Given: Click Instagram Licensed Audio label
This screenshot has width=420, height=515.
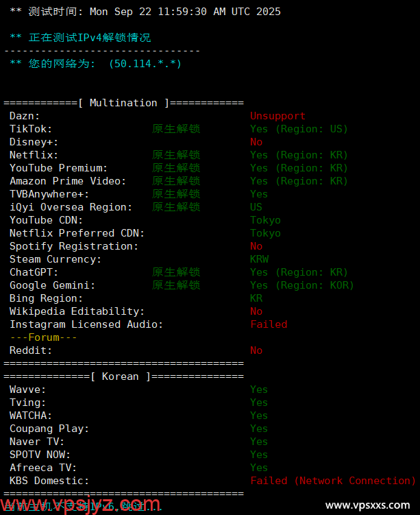Looking at the screenshot, I should tap(86, 324).
